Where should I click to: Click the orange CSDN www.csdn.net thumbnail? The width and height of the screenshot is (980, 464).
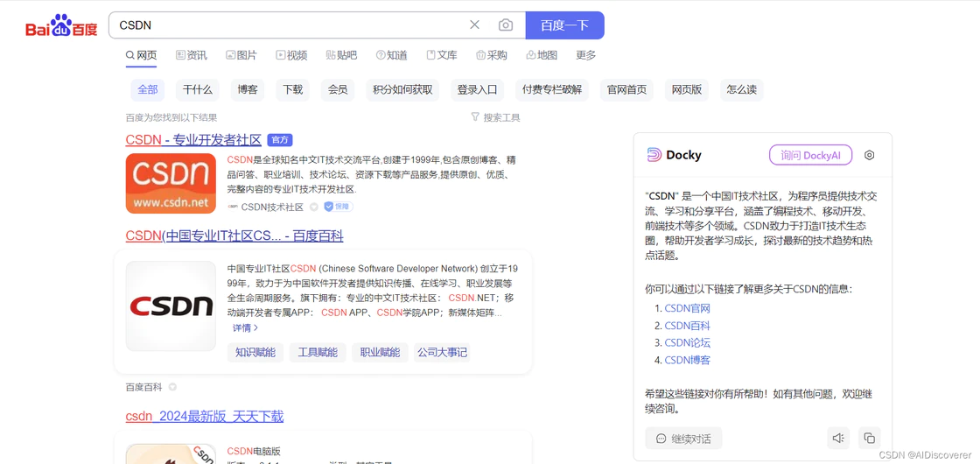click(x=171, y=183)
